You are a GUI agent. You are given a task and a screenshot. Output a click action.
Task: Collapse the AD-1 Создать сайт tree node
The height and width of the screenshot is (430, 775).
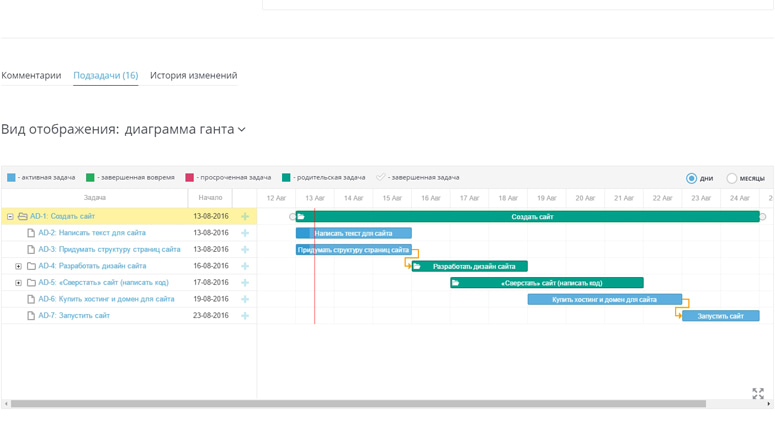click(x=10, y=216)
